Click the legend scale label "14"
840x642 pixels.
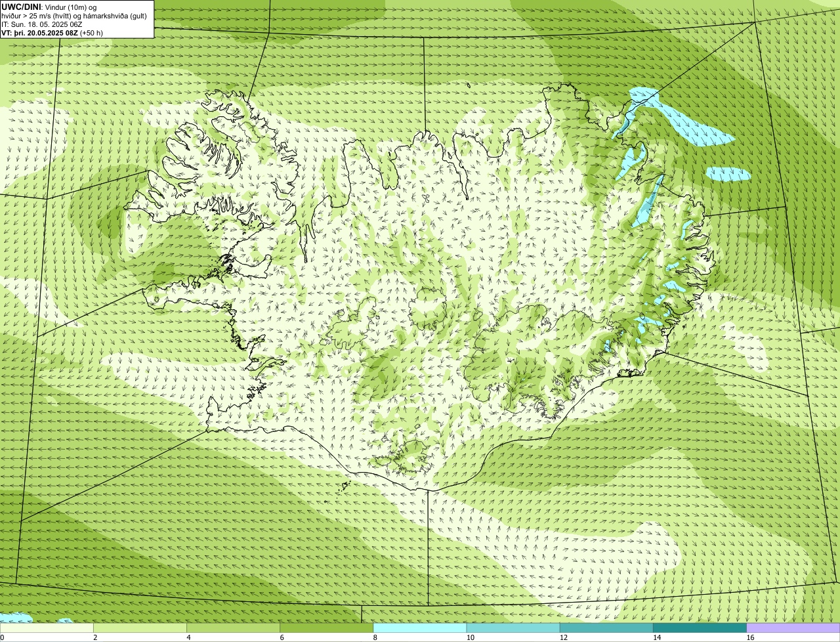pos(657,637)
